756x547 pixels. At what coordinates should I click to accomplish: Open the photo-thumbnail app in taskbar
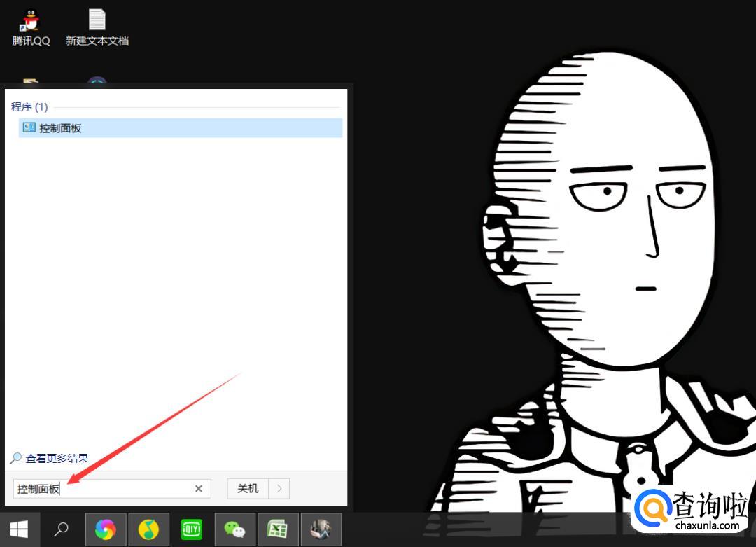[321, 529]
